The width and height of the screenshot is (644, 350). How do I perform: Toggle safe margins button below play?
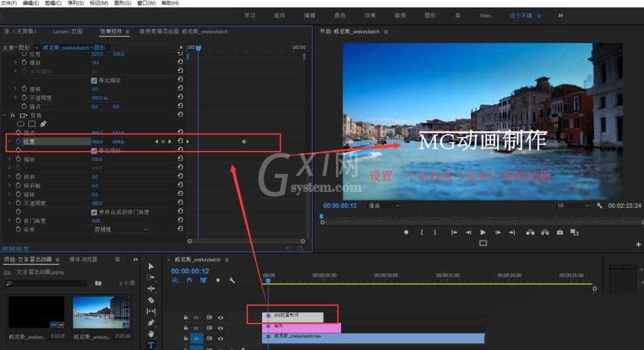(x=483, y=243)
